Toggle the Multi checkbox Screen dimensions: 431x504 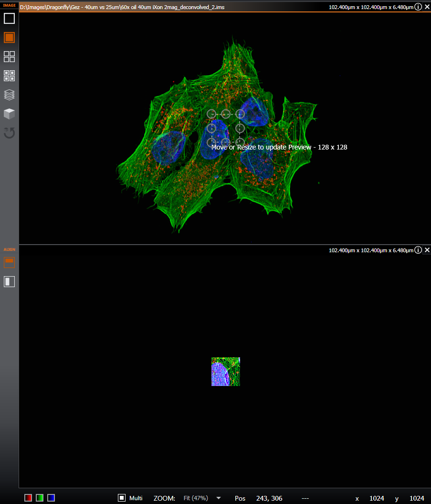(x=122, y=498)
